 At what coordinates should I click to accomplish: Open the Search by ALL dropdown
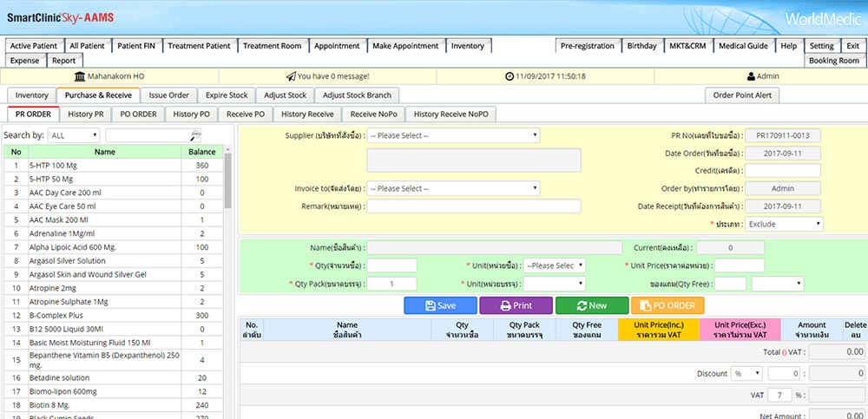pos(74,135)
